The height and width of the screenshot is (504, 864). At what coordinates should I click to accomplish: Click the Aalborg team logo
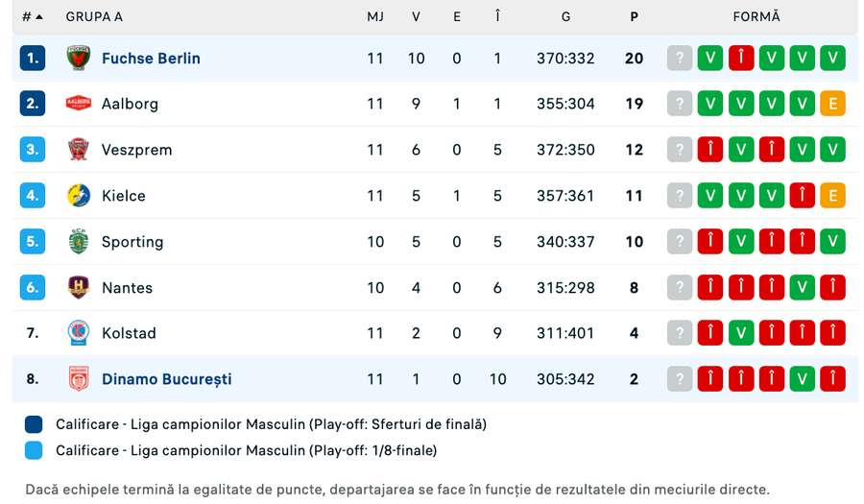[x=78, y=104]
